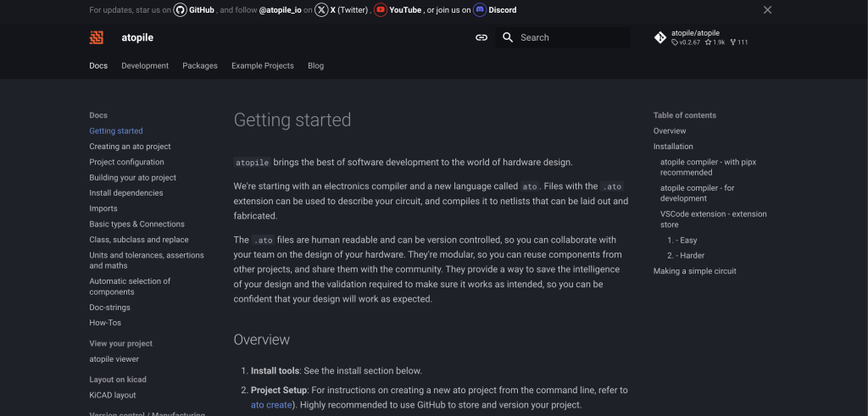Open the Packages tab
Screen dimensions: 868x416
pos(200,65)
